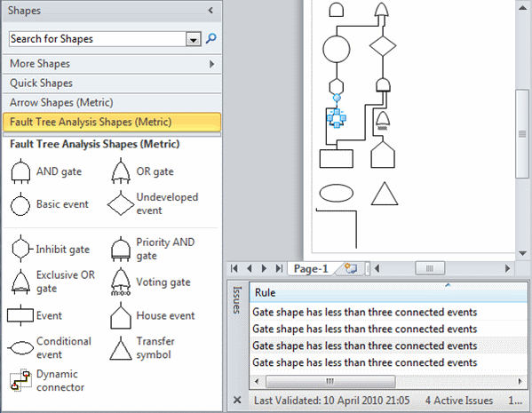Select the rectangle event shape on canvas
This screenshot has width=532, height=413.
337,158
